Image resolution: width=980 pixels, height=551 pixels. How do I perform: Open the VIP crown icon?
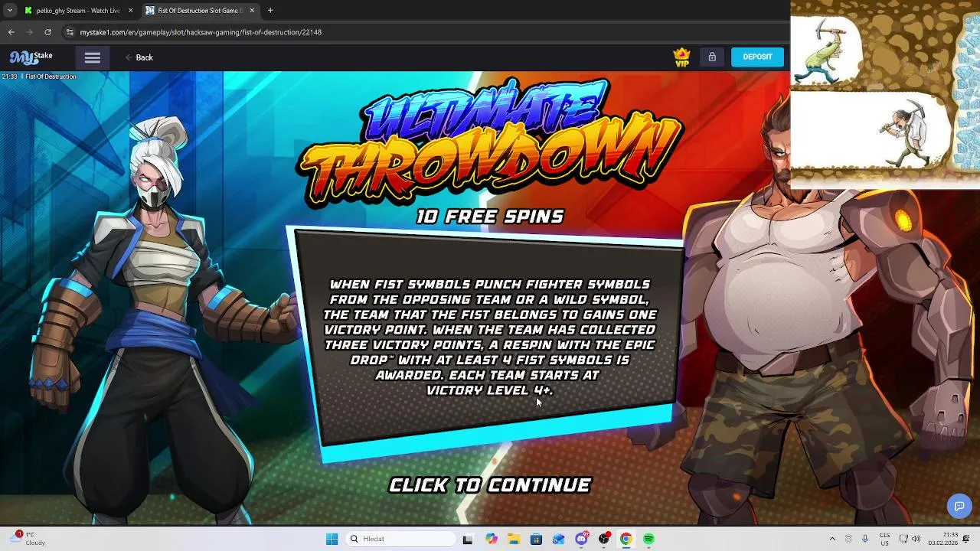click(681, 57)
